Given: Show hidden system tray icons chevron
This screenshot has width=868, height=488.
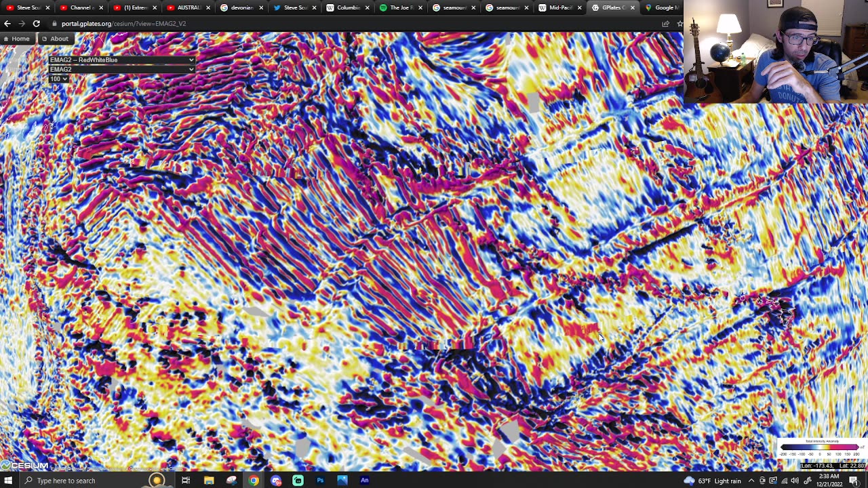Looking at the screenshot, I should (x=751, y=481).
